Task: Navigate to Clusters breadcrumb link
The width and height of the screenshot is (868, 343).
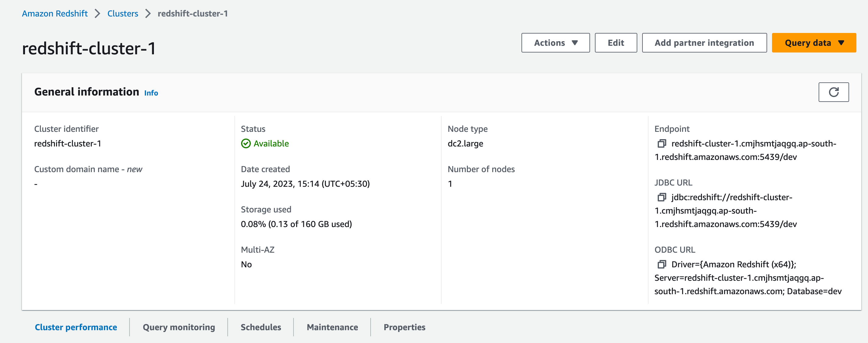Action: point(123,13)
